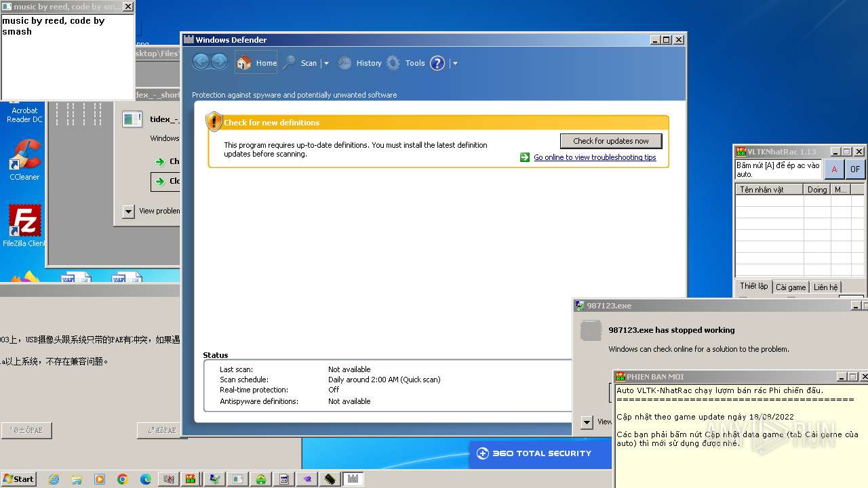Open the Windows Defender help icon
This screenshot has width=868, height=488.
tap(437, 63)
